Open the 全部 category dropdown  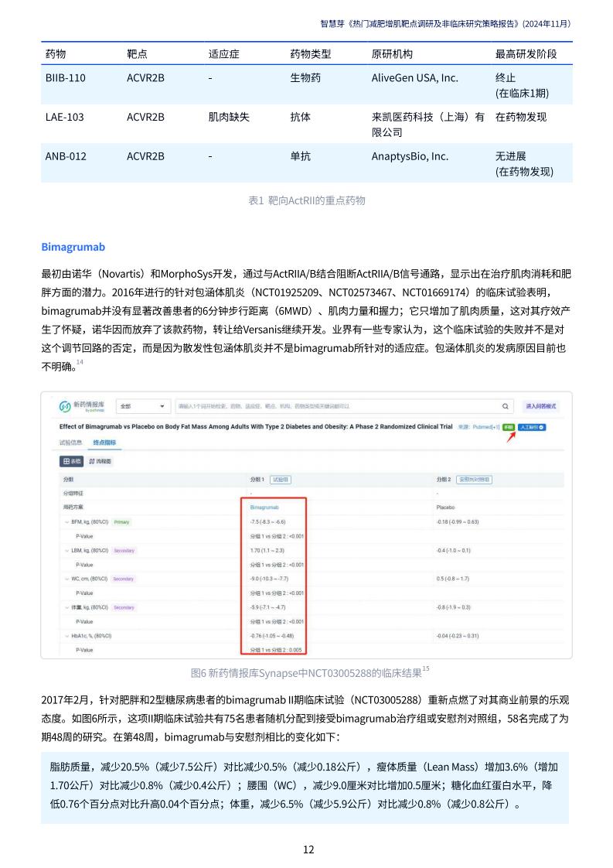coord(143,406)
